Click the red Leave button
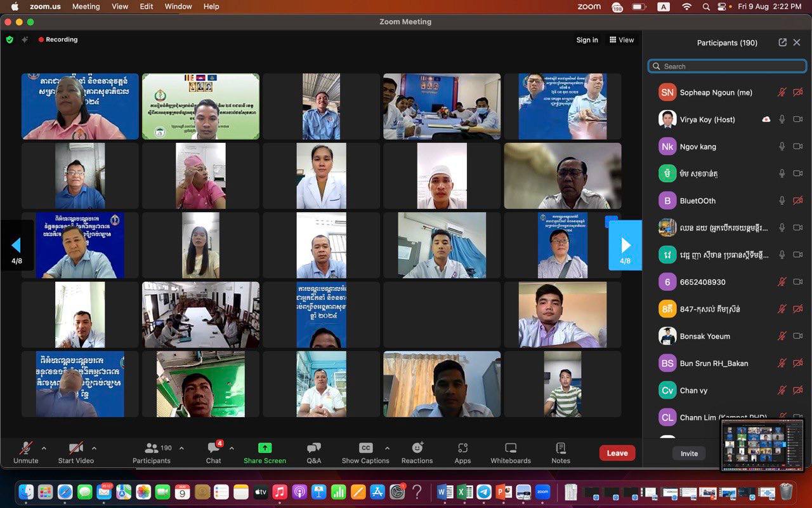Screen dimensions: 812x508 (x=617, y=453)
